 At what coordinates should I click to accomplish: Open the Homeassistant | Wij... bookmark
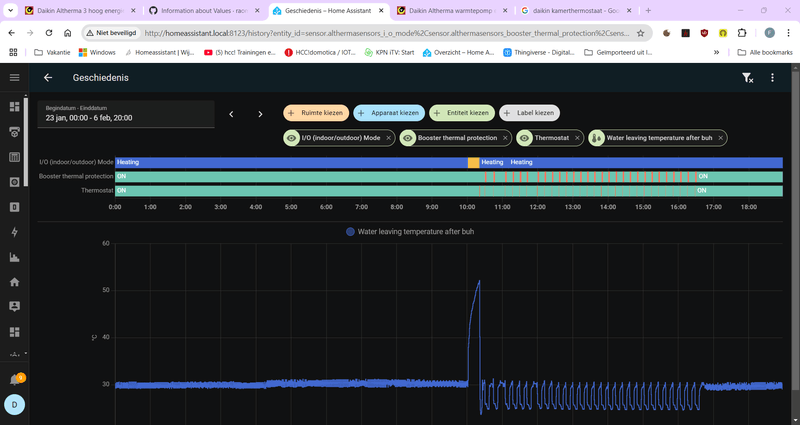[x=159, y=52]
